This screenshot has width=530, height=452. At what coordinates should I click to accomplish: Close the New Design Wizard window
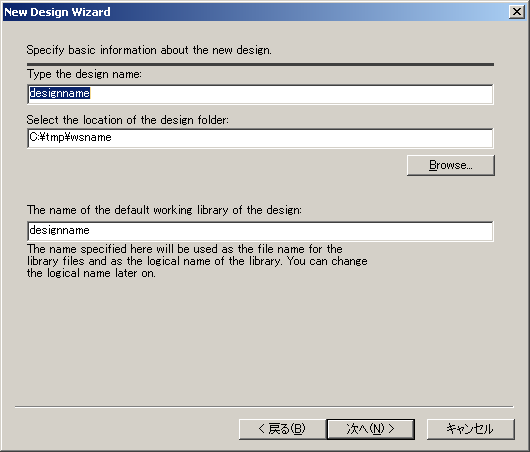pyautogui.click(x=516, y=12)
